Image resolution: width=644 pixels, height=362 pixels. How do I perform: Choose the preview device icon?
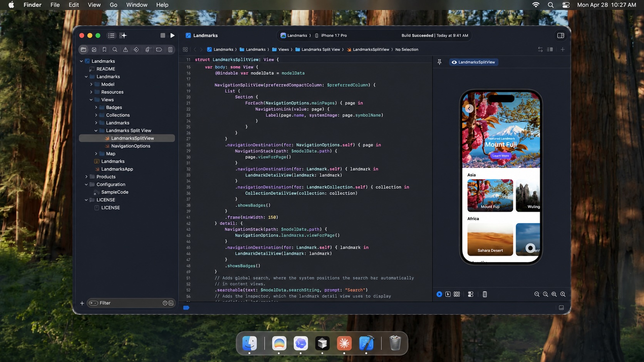485,294
